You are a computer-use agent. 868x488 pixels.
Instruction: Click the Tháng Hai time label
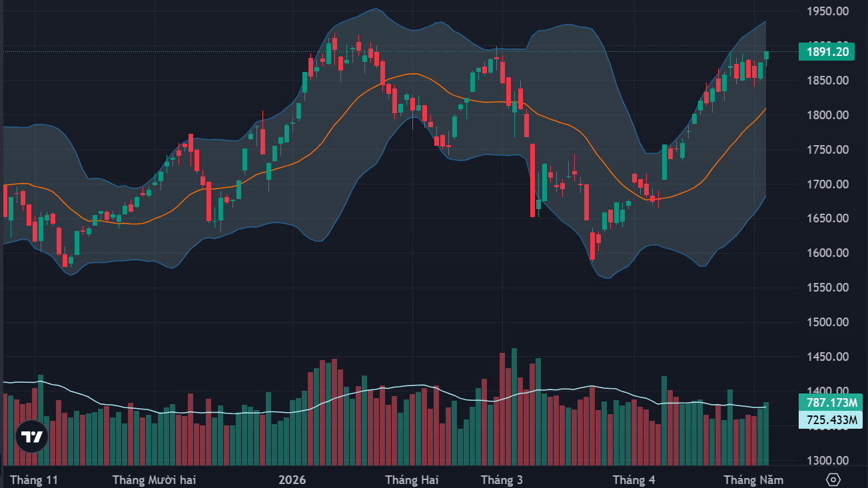412,480
